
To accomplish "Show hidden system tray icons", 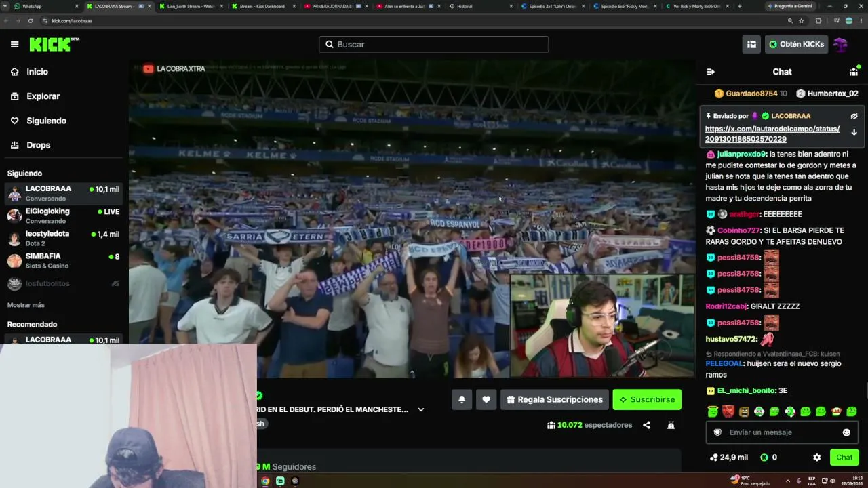I will point(787,481).
